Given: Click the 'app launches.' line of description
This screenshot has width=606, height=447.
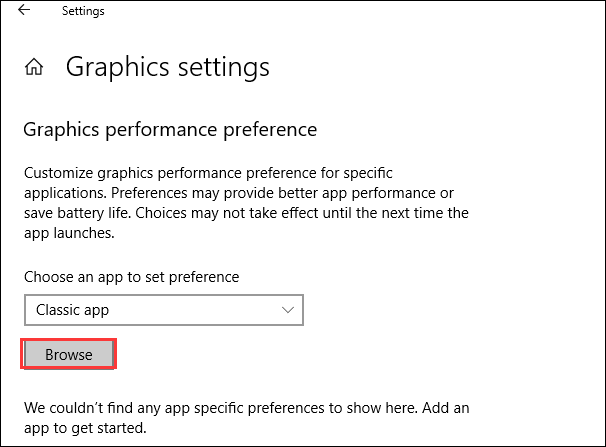Looking at the screenshot, I should coord(69,233).
